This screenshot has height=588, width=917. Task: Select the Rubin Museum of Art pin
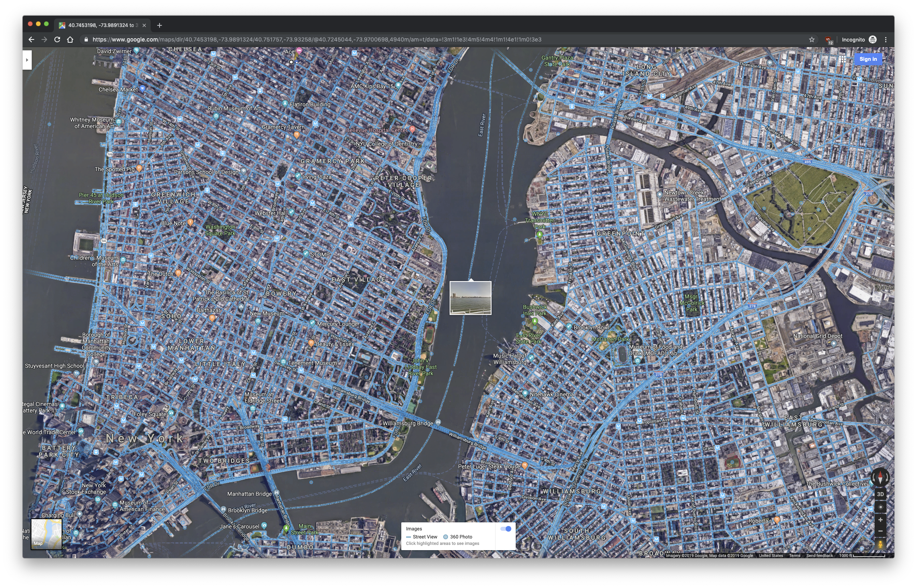point(216,116)
